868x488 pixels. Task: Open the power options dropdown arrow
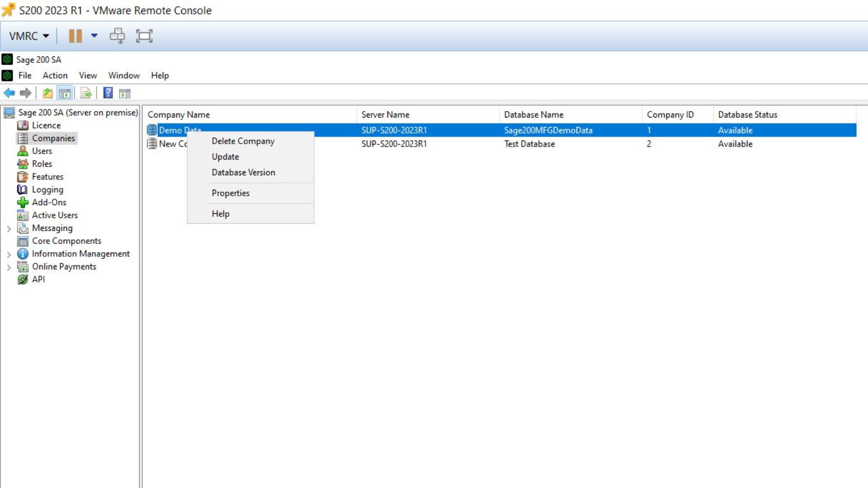tap(94, 35)
